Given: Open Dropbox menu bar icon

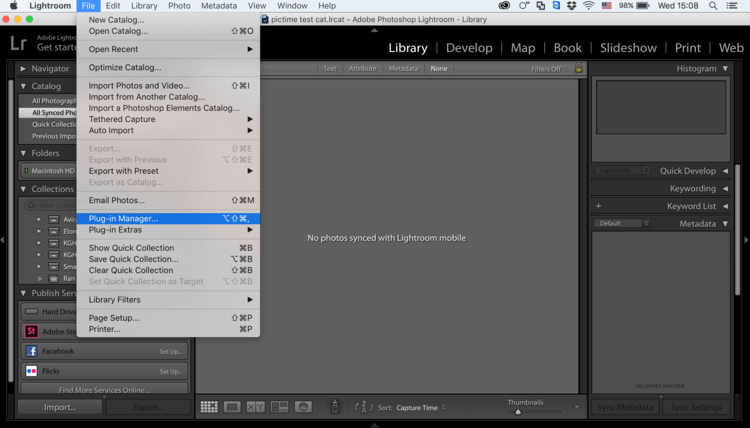Looking at the screenshot, I should click(x=572, y=6).
